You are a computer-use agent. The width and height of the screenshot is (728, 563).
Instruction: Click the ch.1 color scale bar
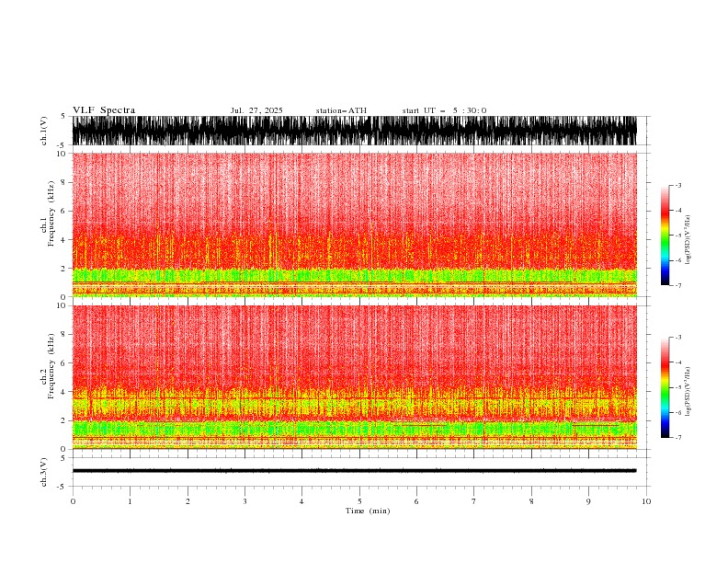pyautogui.click(x=665, y=236)
